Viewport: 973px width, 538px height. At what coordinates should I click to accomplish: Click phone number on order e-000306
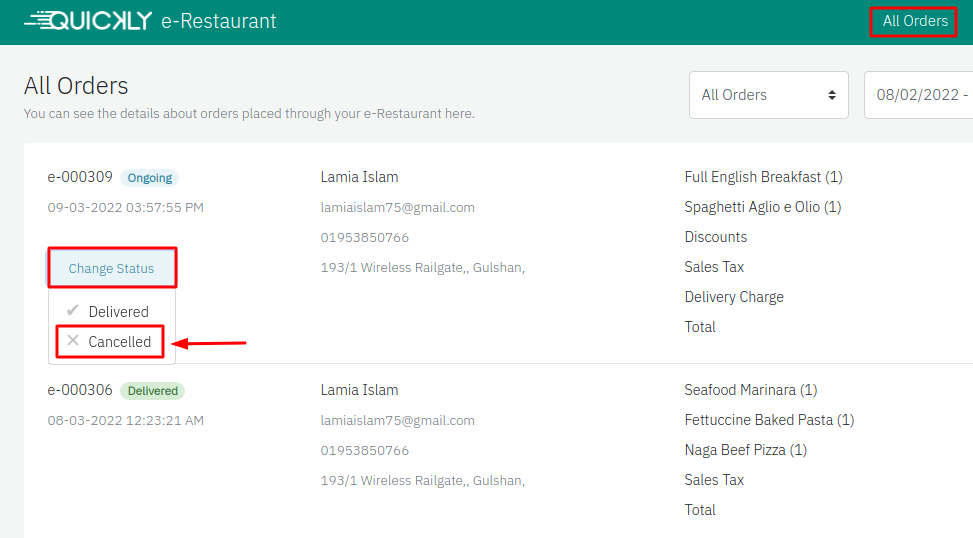pos(364,451)
